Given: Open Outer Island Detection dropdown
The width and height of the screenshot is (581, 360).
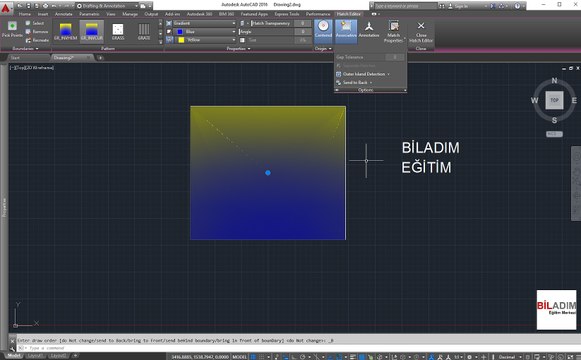Looking at the screenshot, I should 363,74.
